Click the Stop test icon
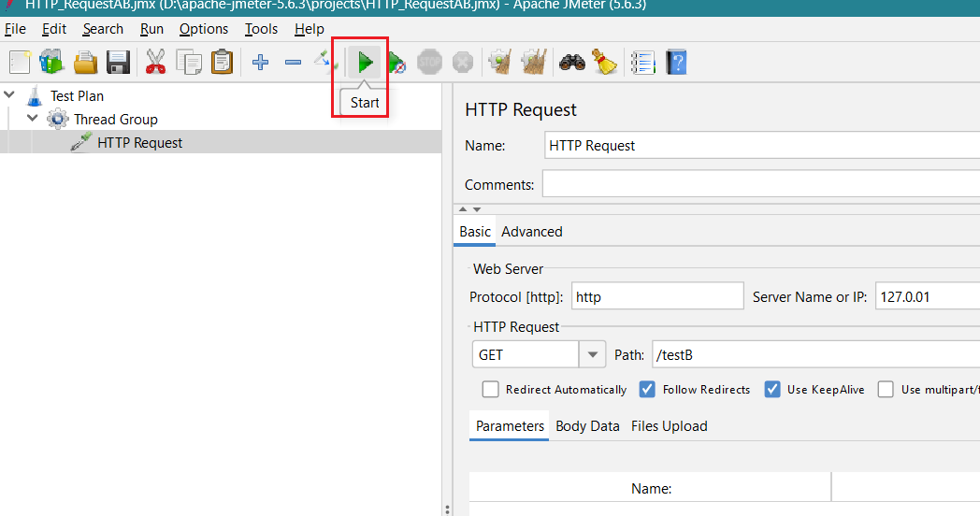The height and width of the screenshot is (516, 980). pos(429,63)
